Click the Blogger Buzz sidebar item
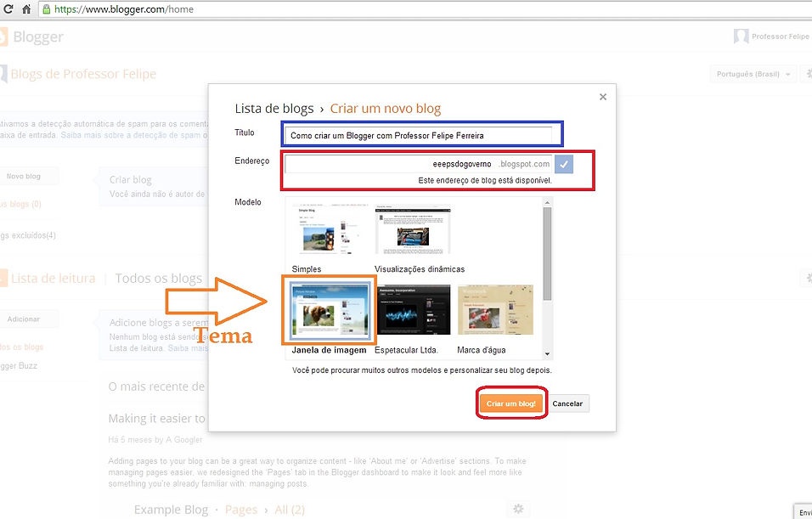Screen dimensions: 812x519 pyautogui.click(x=19, y=366)
